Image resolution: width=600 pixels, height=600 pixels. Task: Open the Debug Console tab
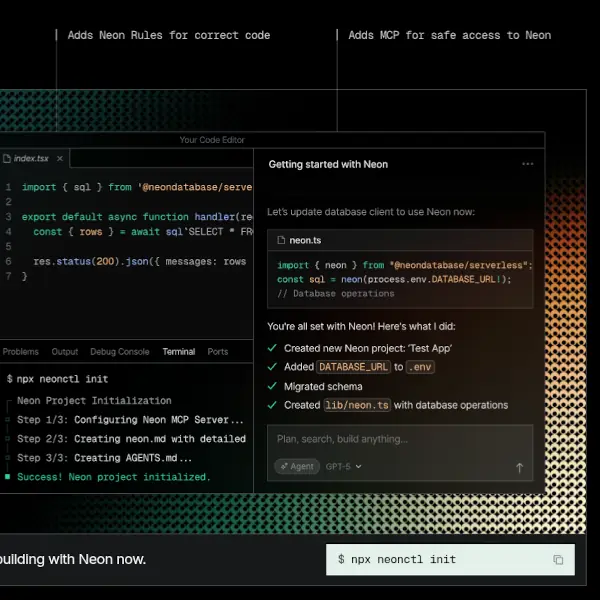pos(119,352)
